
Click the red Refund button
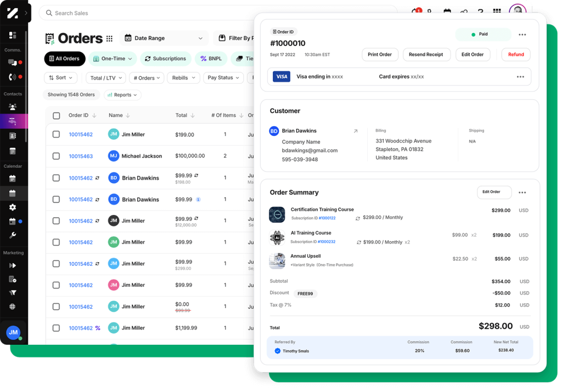click(x=516, y=54)
